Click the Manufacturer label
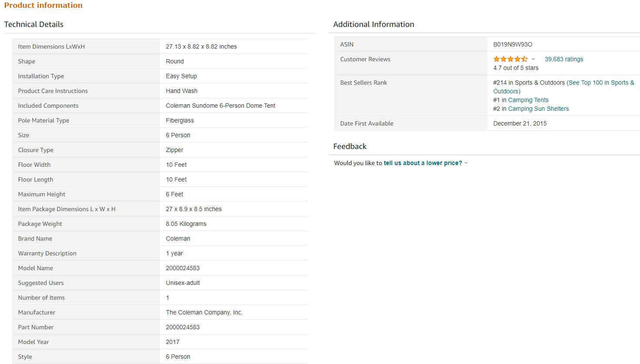This screenshot has height=364, width=640. pyautogui.click(x=36, y=312)
